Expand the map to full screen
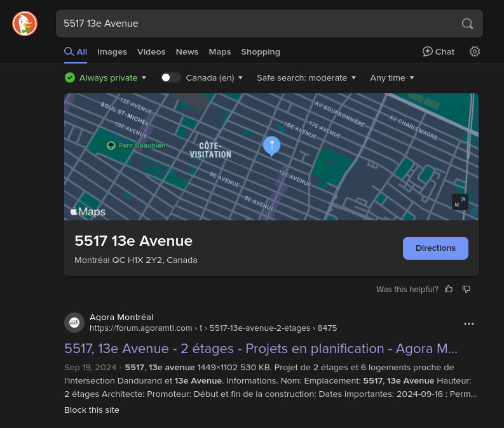The image size is (504, 428). pyautogui.click(x=460, y=202)
